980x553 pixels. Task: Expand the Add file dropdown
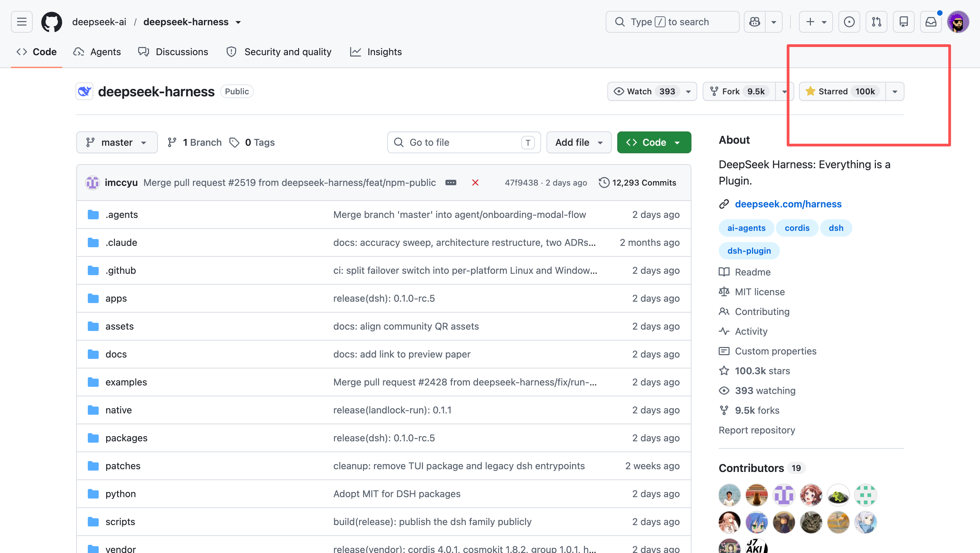click(x=579, y=142)
